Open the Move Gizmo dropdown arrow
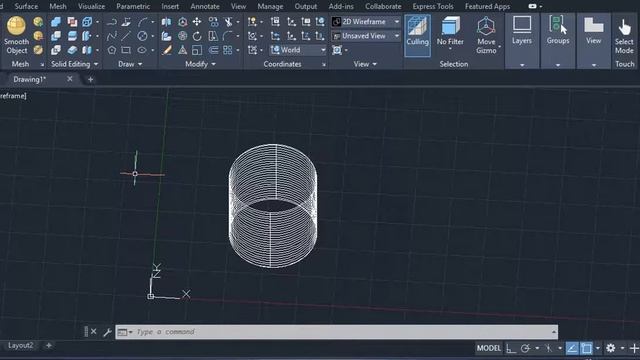The image size is (640, 360). pyautogui.click(x=499, y=47)
